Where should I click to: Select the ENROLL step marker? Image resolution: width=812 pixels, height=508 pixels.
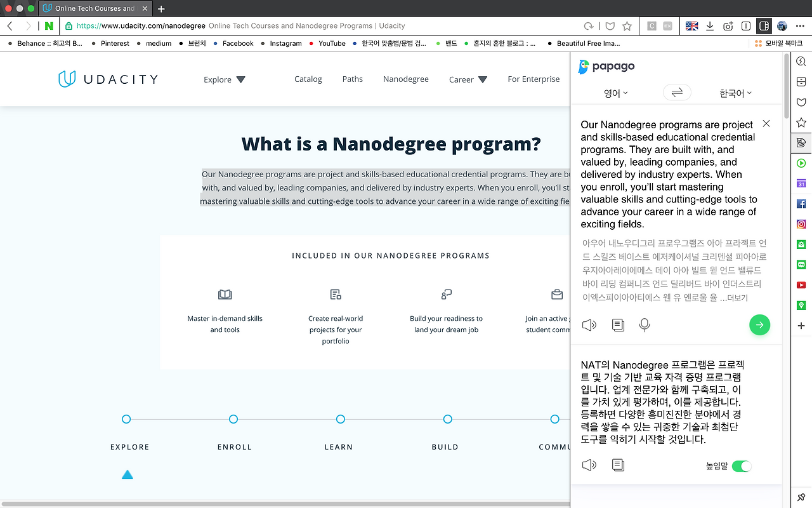click(x=233, y=419)
